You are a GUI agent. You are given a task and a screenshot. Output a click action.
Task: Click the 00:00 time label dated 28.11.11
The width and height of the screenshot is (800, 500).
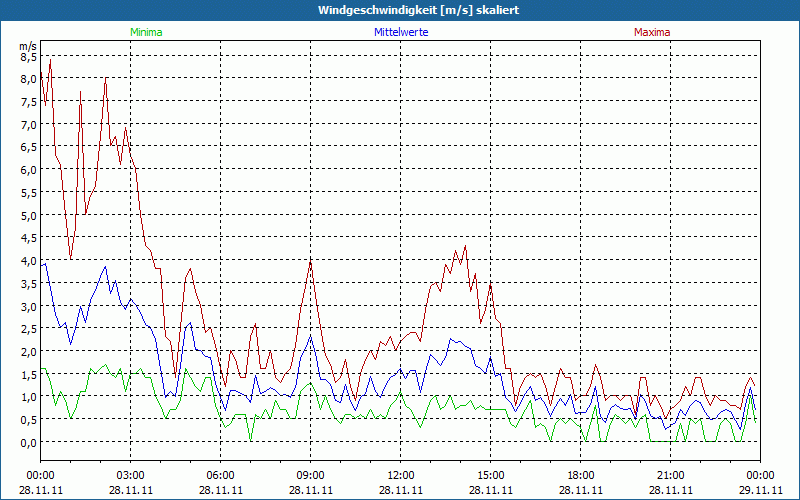pos(40,476)
